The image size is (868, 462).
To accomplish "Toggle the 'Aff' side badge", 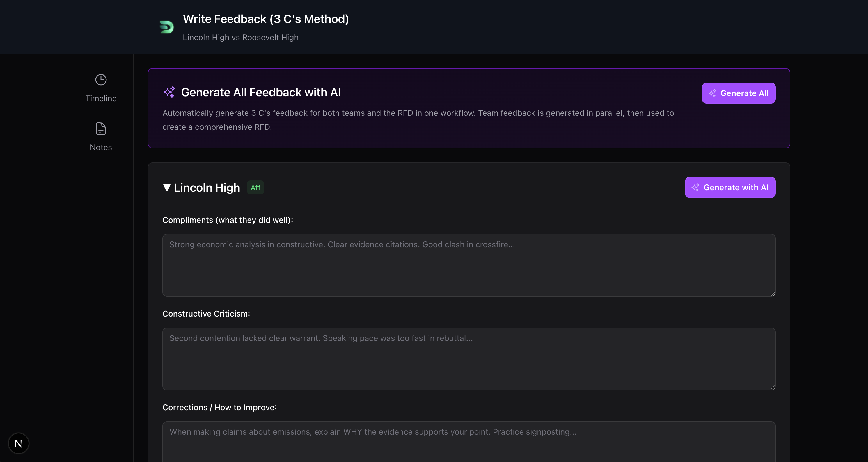I will [x=255, y=187].
